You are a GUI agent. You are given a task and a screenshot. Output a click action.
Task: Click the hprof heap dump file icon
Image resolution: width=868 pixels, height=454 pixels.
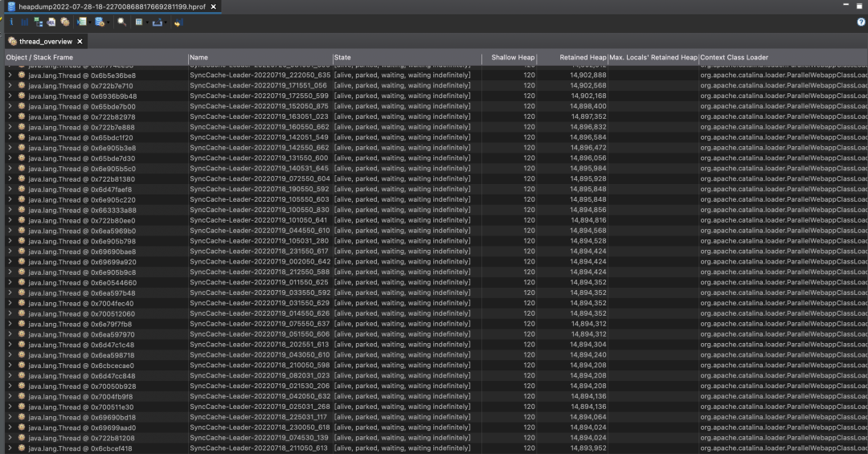pos(11,6)
